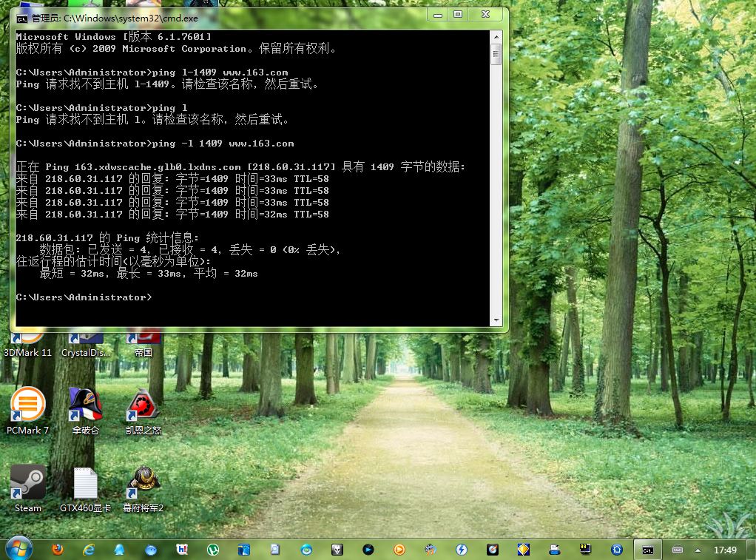Open the teal eye-swirl taskbar icon
The width and height of the screenshot is (756, 560).
click(x=306, y=550)
